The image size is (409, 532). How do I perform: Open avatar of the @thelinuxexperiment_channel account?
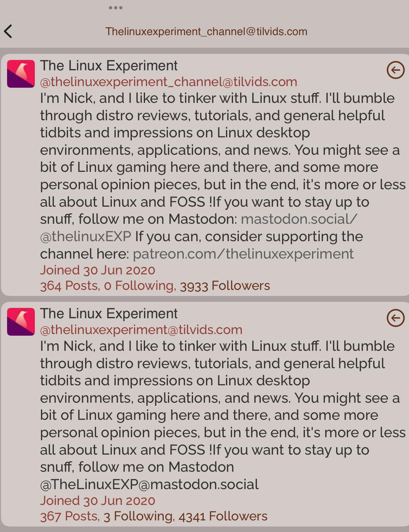pyautogui.click(x=21, y=74)
